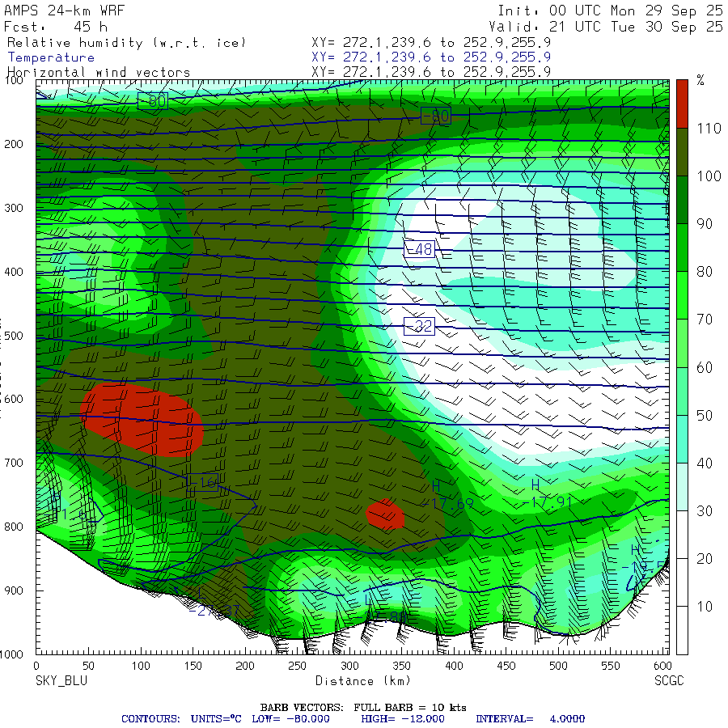Click the 'SCGC' station label
The image size is (728, 728).
click(669, 680)
